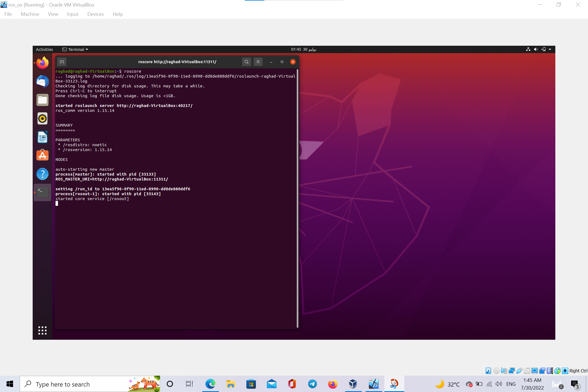Open the terminal hamburger menu
This screenshot has height=392, width=588.
pyautogui.click(x=258, y=62)
